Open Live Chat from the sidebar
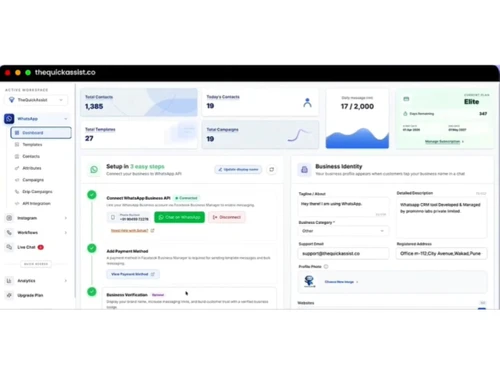This screenshot has width=500, height=375. [x=26, y=247]
